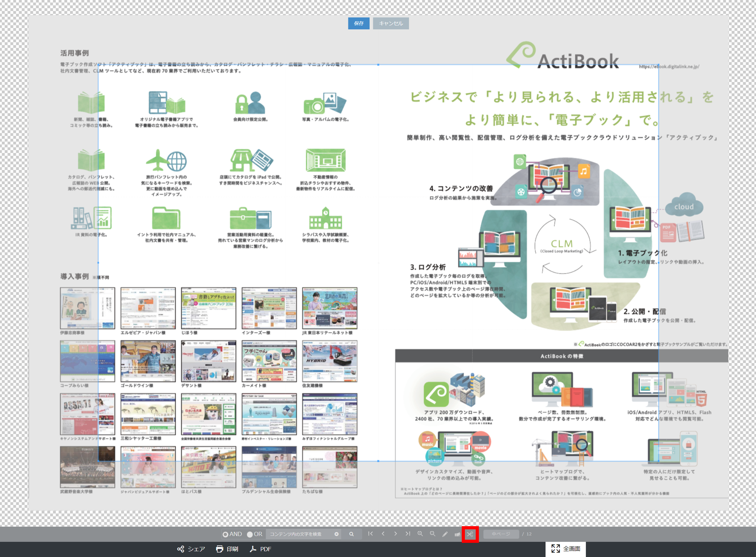Click the zoom in magnifier icon
This screenshot has height=557, width=756.
click(420, 534)
